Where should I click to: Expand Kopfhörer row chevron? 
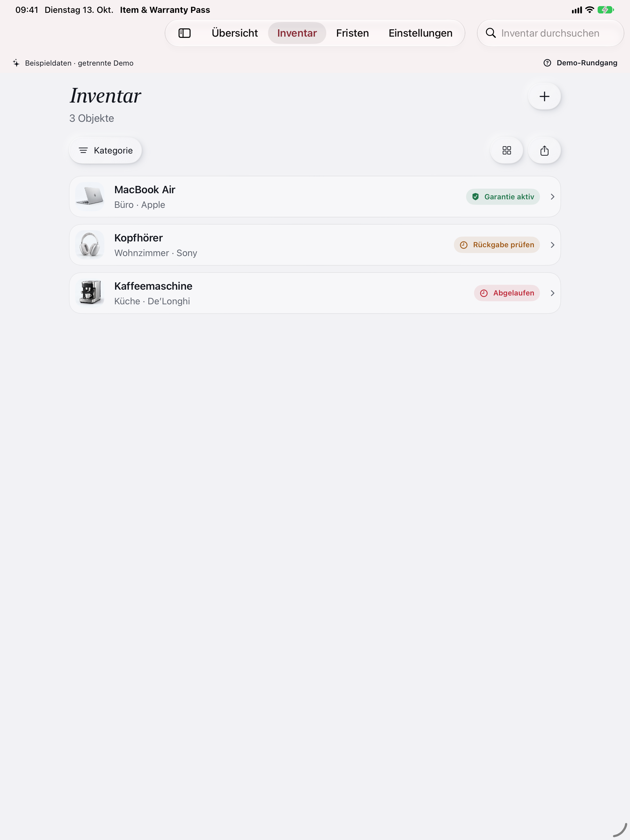click(552, 245)
